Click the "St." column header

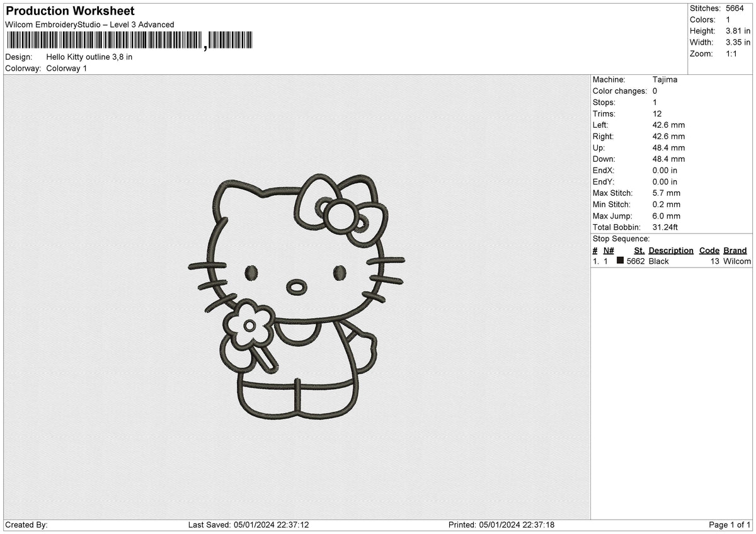(639, 250)
